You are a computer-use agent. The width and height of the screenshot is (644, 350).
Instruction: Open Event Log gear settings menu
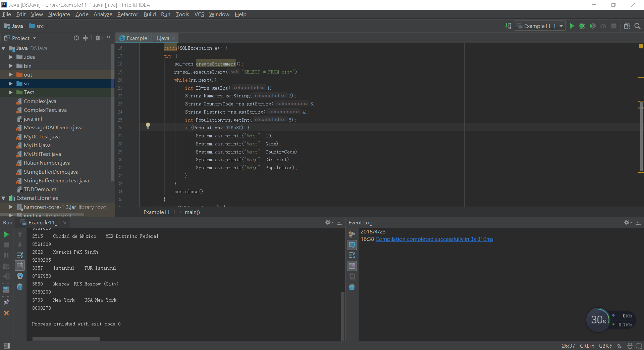pos(628,222)
